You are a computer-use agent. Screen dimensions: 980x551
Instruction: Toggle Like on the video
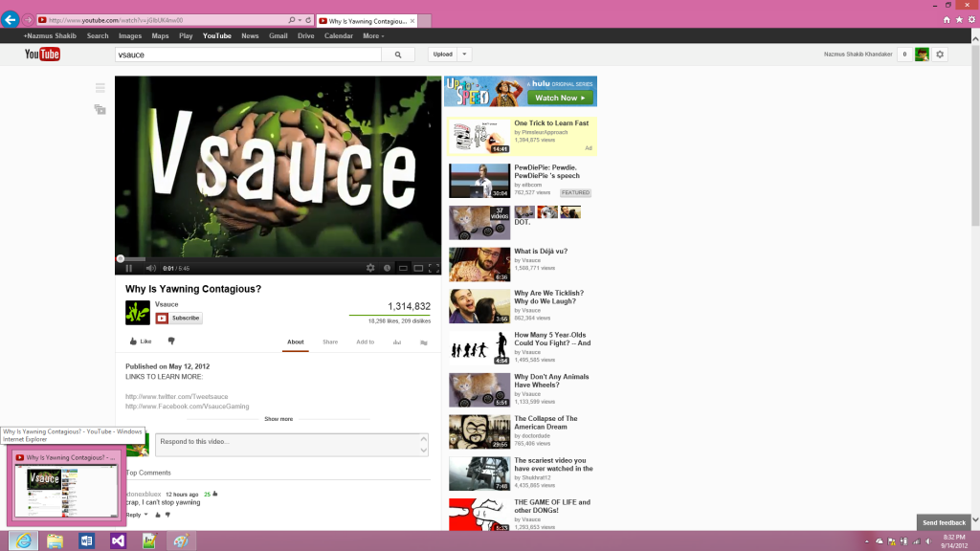pyautogui.click(x=140, y=342)
